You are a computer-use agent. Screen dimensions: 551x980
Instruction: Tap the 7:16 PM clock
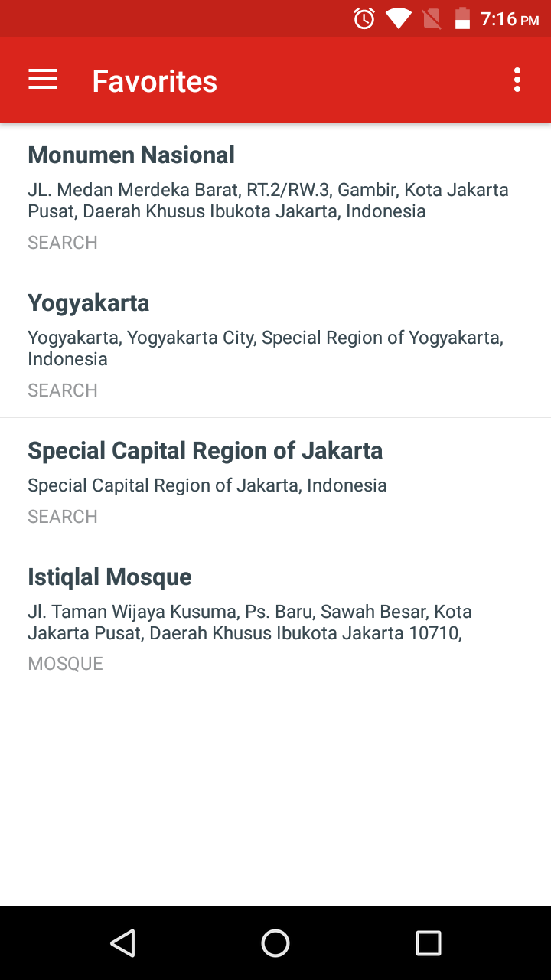click(x=510, y=19)
